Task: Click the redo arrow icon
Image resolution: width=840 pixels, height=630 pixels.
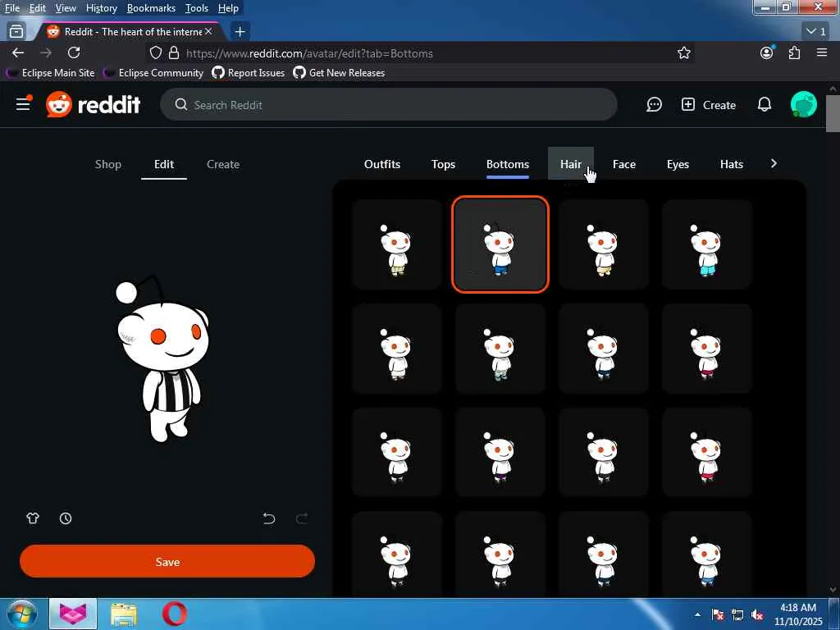Action: tap(302, 518)
